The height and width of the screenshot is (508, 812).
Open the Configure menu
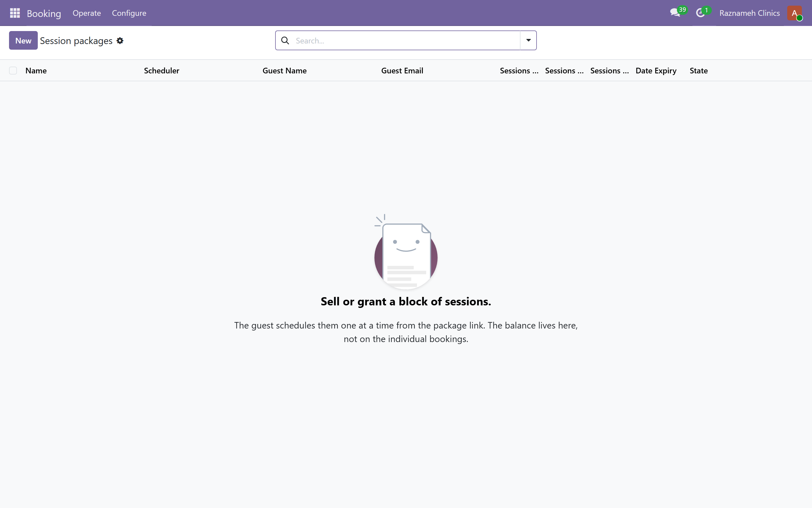click(129, 13)
